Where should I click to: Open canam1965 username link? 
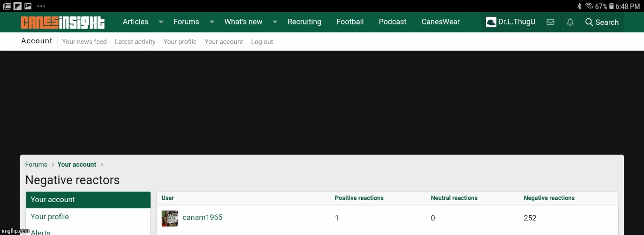(x=203, y=218)
